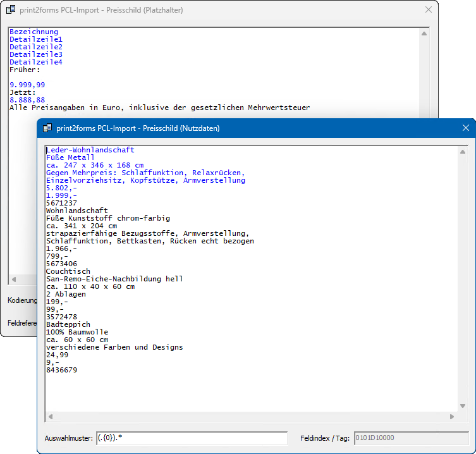Close the Preisschild (Nutzdaten) window
Image resolution: width=476 pixels, height=454 pixels.
pos(466,128)
